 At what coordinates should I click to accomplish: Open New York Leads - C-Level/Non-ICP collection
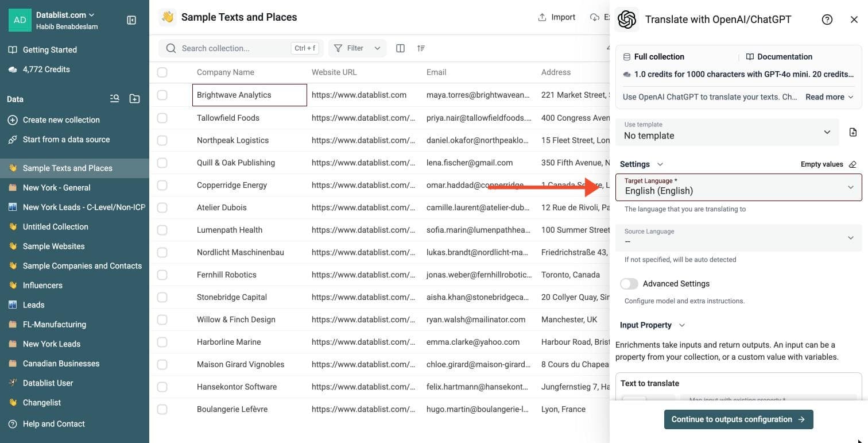point(75,207)
